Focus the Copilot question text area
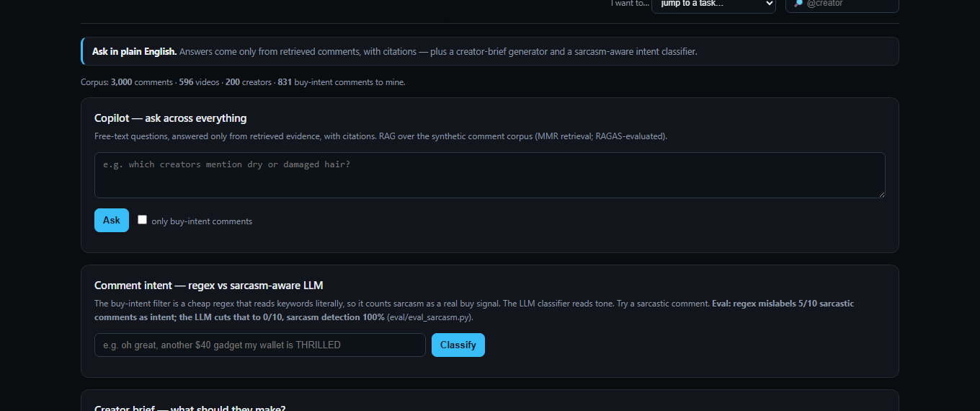Viewport: 980px width, 411px height. click(x=490, y=175)
